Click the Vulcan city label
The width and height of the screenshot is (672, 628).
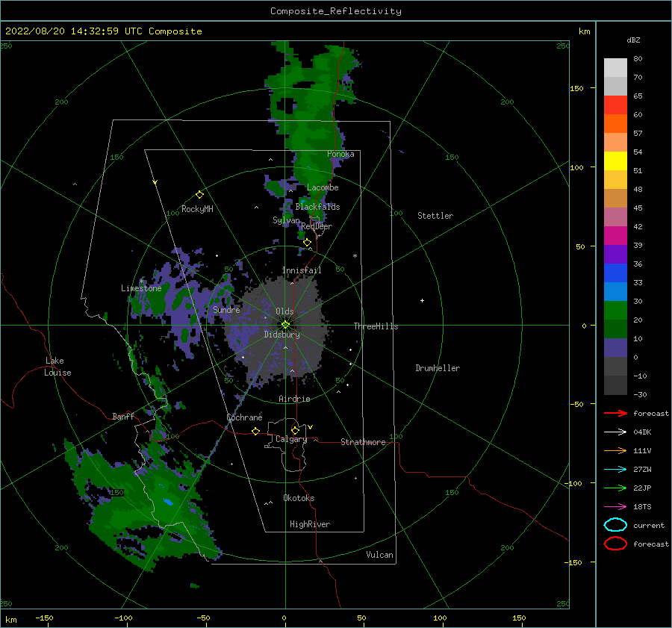pyautogui.click(x=379, y=555)
